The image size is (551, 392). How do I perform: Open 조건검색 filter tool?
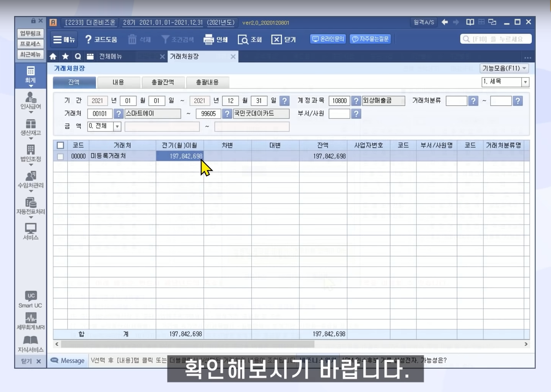pyautogui.click(x=177, y=39)
